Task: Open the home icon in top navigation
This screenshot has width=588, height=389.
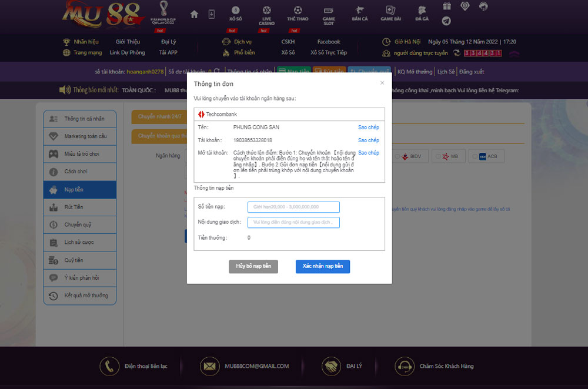Action: coord(194,14)
